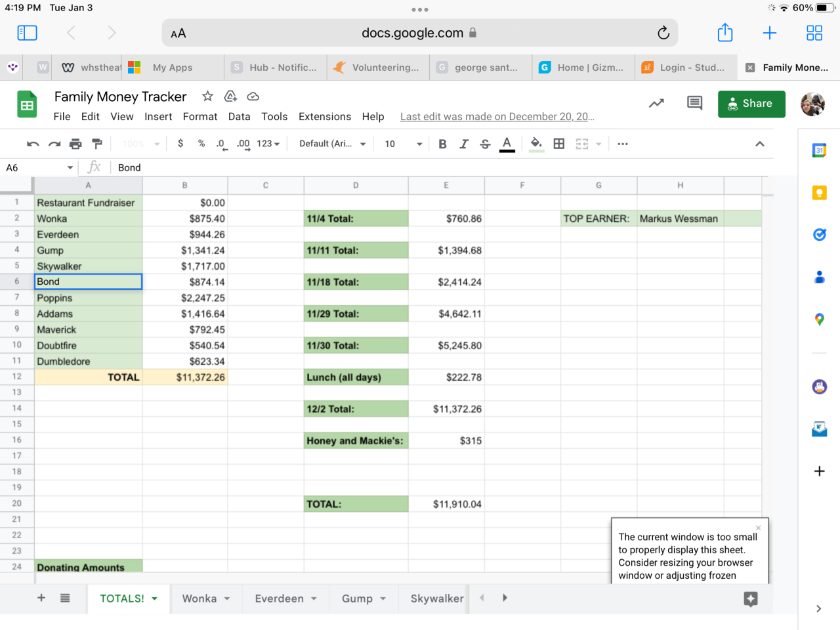840x630 pixels.
Task: Star the Family Money Tracker document
Action: click(x=207, y=96)
